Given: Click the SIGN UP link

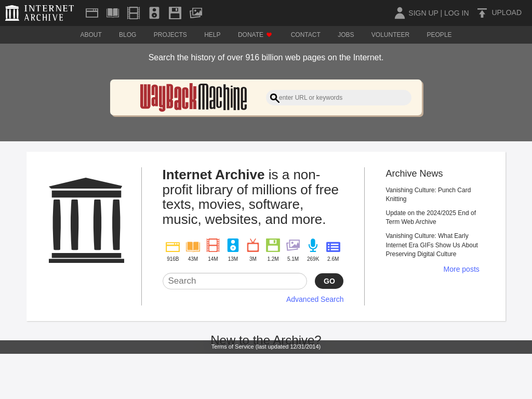Looking at the screenshot, I should tap(423, 13).
